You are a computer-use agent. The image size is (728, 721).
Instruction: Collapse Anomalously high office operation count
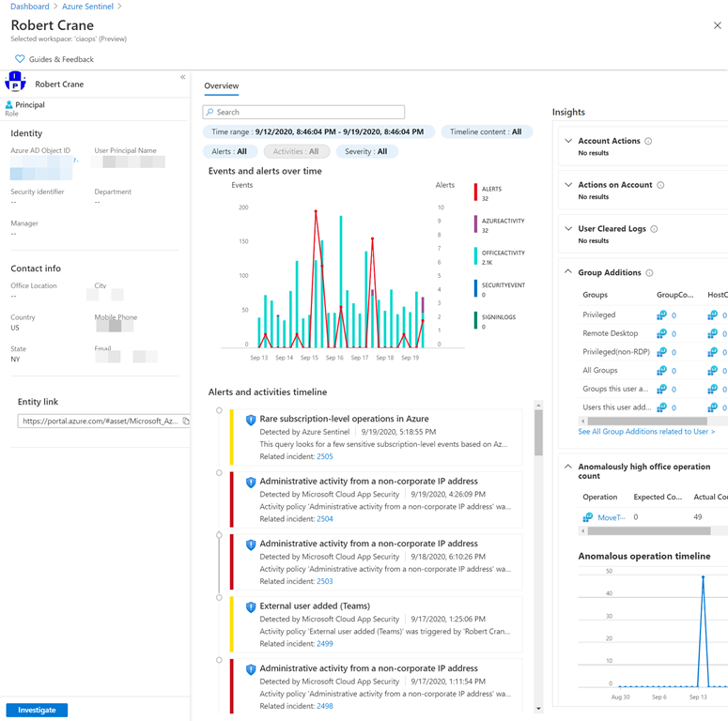(568, 467)
